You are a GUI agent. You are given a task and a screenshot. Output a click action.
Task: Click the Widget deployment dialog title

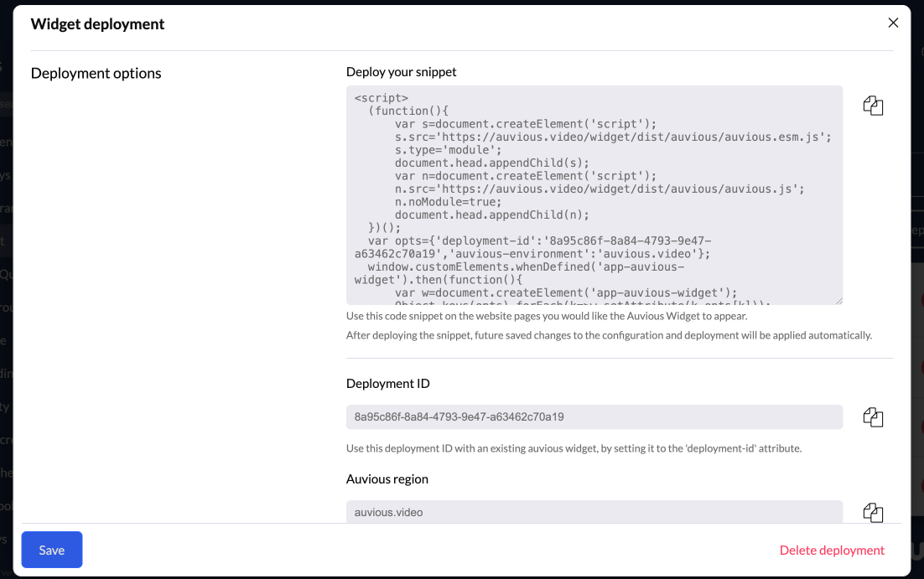coord(97,24)
